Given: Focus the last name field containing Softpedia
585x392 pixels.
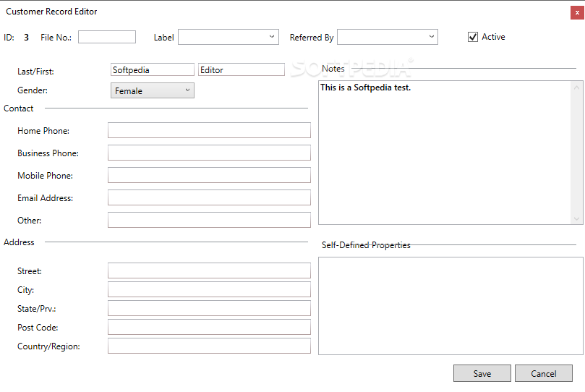Looking at the screenshot, I should coord(153,70).
